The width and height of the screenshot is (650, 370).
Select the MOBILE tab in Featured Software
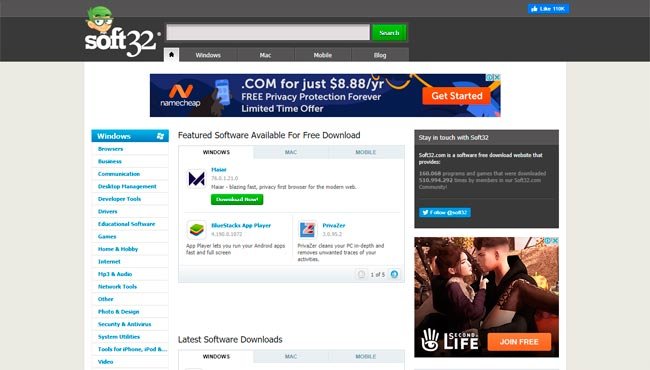tap(366, 152)
